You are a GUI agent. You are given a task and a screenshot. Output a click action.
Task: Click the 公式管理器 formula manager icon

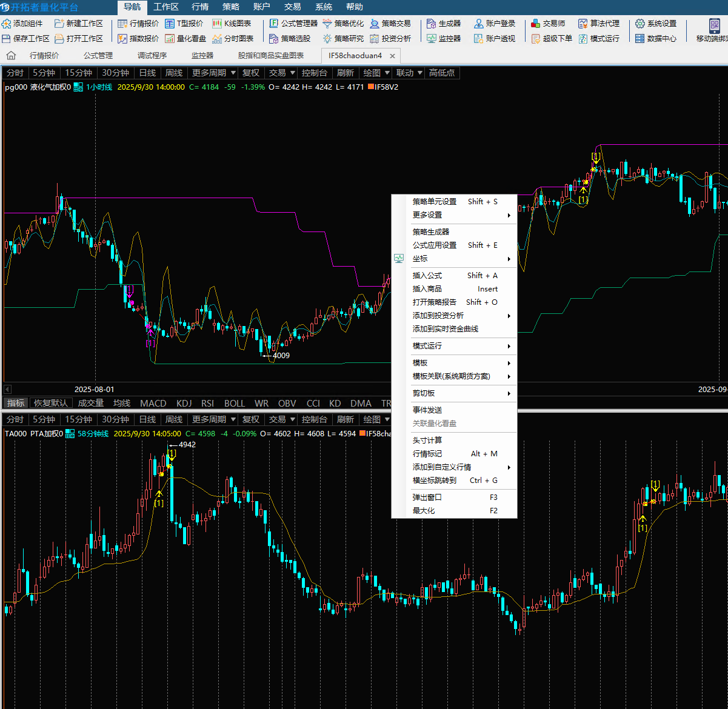point(274,24)
